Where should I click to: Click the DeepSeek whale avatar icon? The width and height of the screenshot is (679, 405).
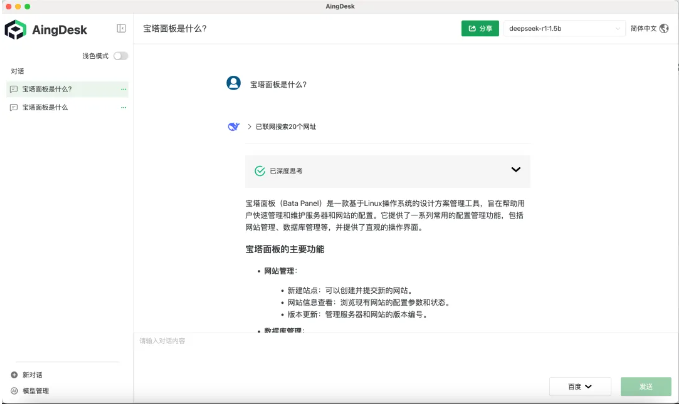coord(233,126)
